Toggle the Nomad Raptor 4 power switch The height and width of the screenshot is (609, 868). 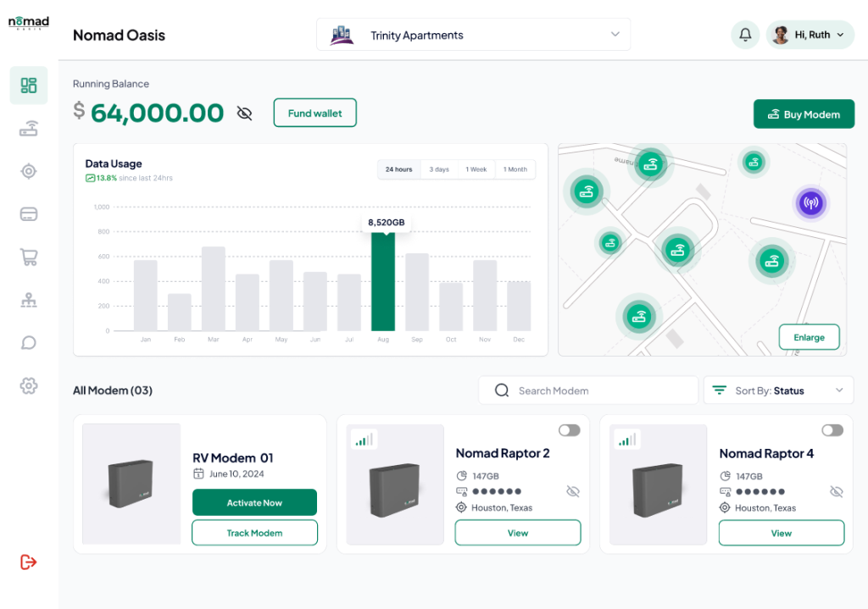[832, 430]
